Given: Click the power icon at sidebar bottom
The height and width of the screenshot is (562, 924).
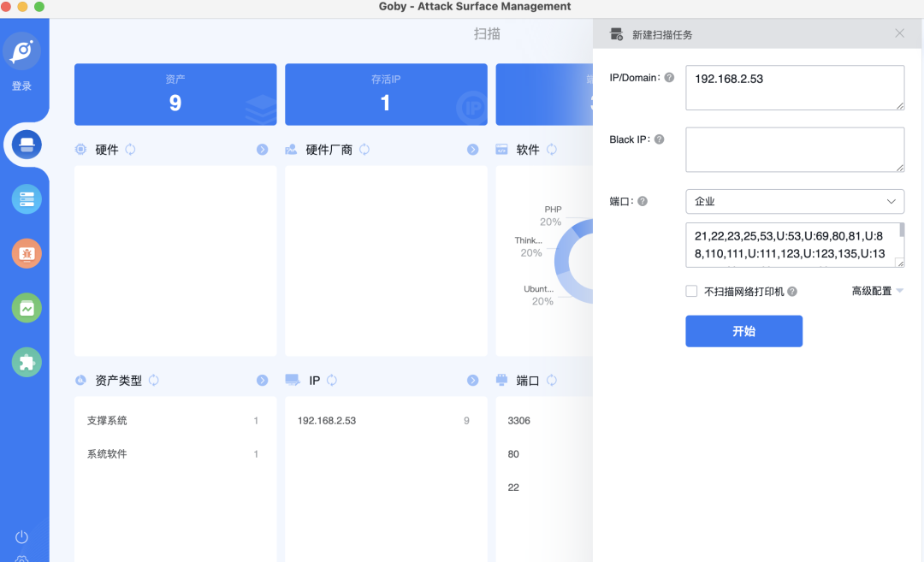Looking at the screenshot, I should (x=21, y=536).
